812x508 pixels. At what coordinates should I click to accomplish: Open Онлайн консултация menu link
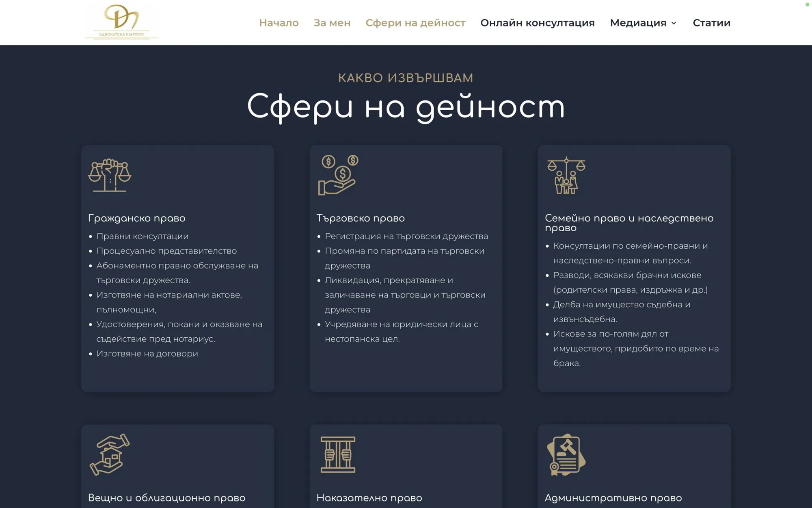[x=538, y=23]
